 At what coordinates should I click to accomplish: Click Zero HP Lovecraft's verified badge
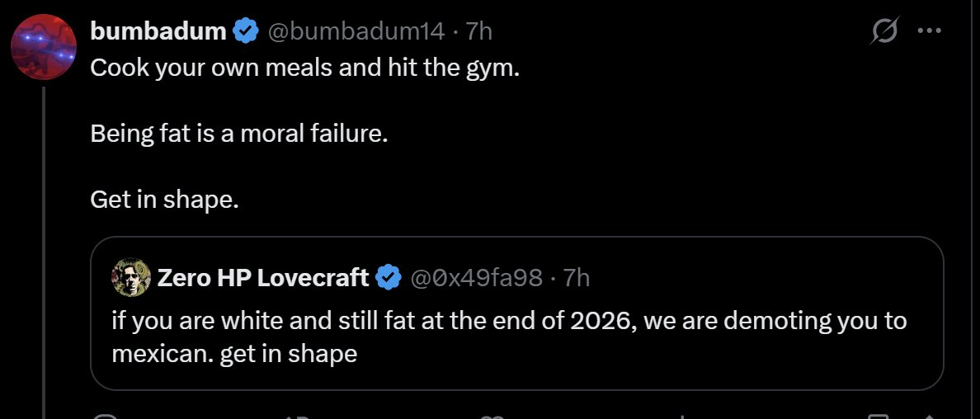point(388,278)
